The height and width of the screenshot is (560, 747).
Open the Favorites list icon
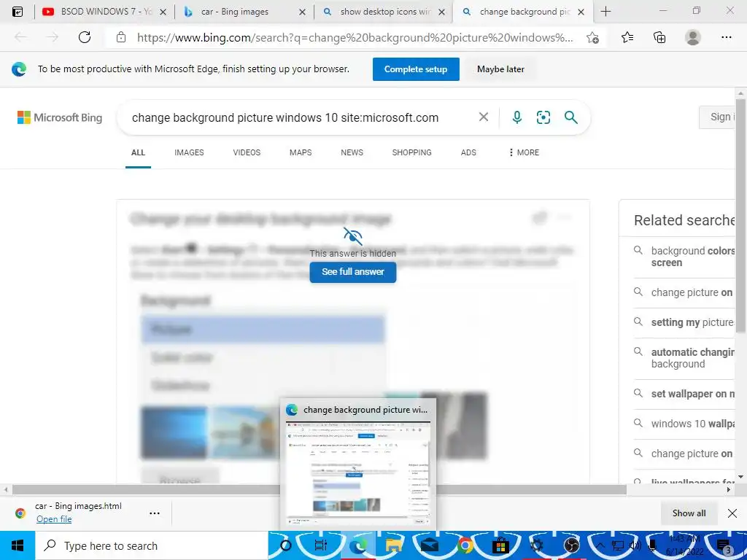(627, 37)
